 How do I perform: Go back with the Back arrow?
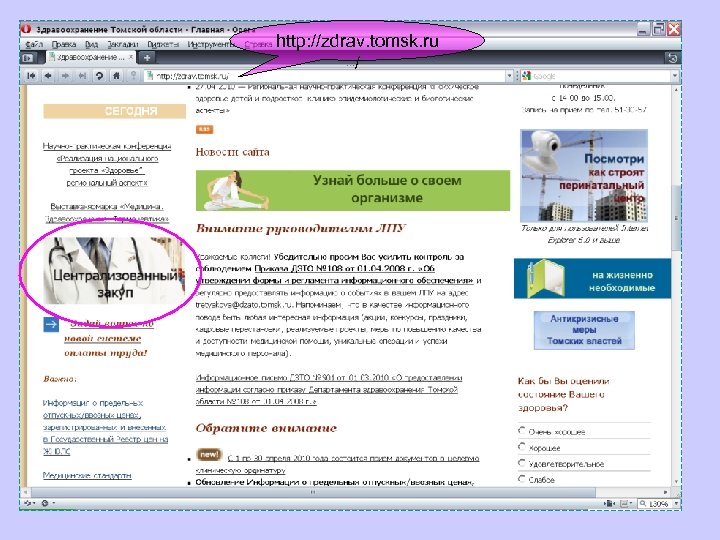pos(48,76)
